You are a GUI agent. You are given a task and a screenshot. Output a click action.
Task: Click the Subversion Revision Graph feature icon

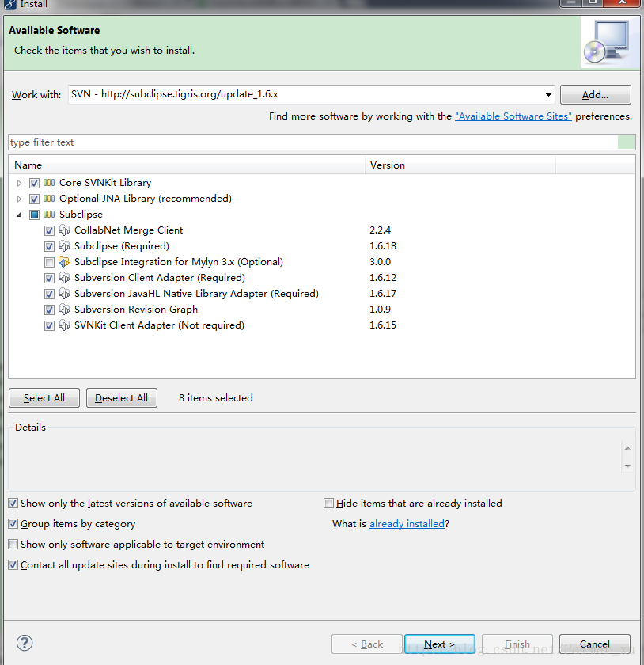64,310
